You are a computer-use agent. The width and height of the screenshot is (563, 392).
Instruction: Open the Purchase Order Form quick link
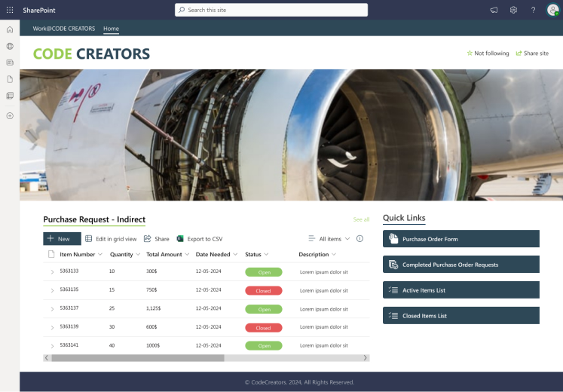[x=460, y=239]
